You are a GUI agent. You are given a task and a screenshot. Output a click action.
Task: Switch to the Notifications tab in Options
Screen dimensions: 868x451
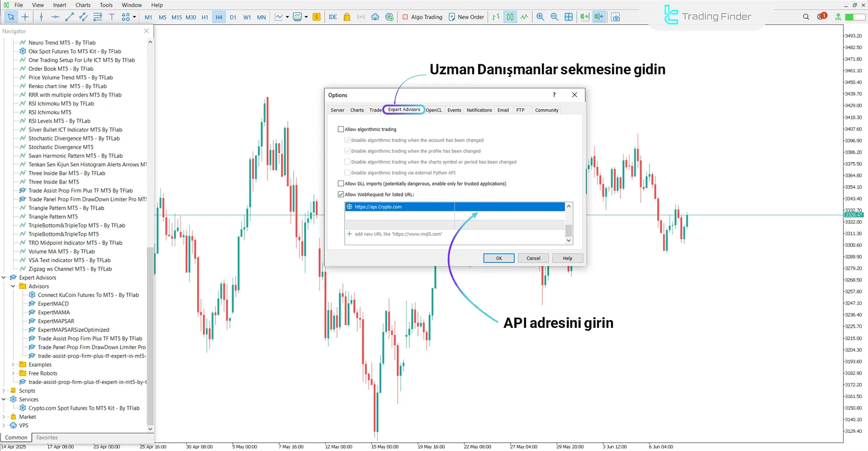click(479, 110)
